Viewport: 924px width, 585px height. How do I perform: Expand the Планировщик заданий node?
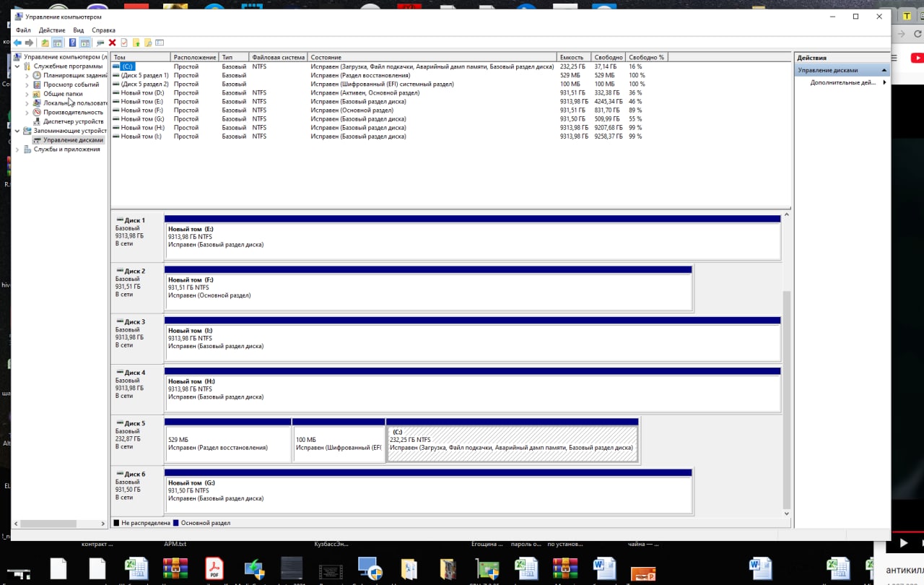pyautogui.click(x=27, y=75)
